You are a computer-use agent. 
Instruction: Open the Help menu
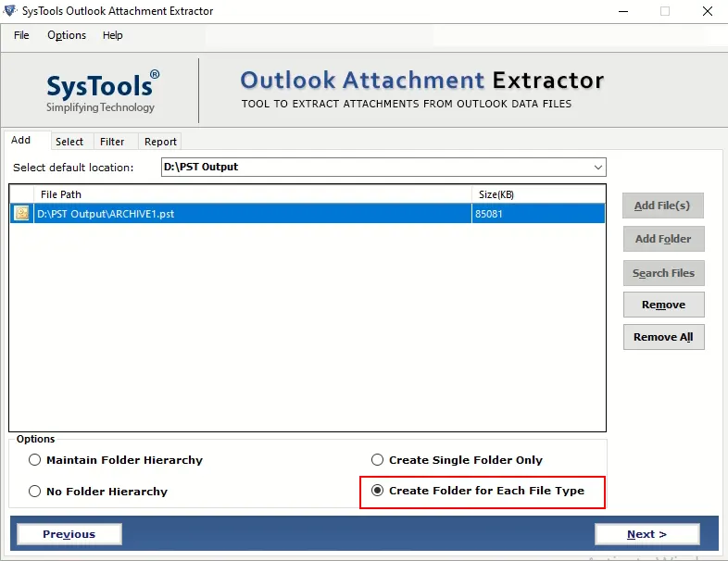[112, 35]
